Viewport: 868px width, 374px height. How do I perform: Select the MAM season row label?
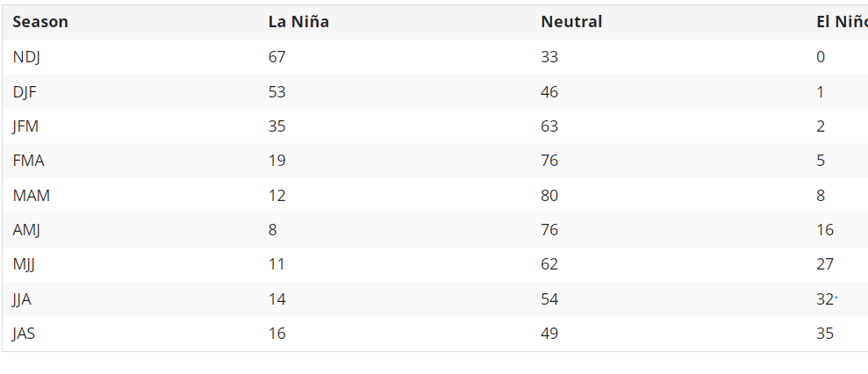tap(31, 196)
